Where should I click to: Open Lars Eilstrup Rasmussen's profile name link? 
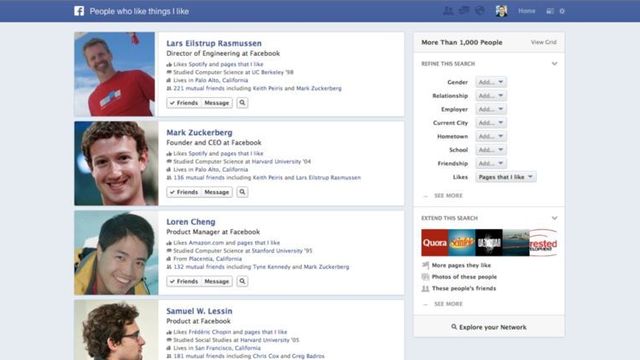pos(214,43)
